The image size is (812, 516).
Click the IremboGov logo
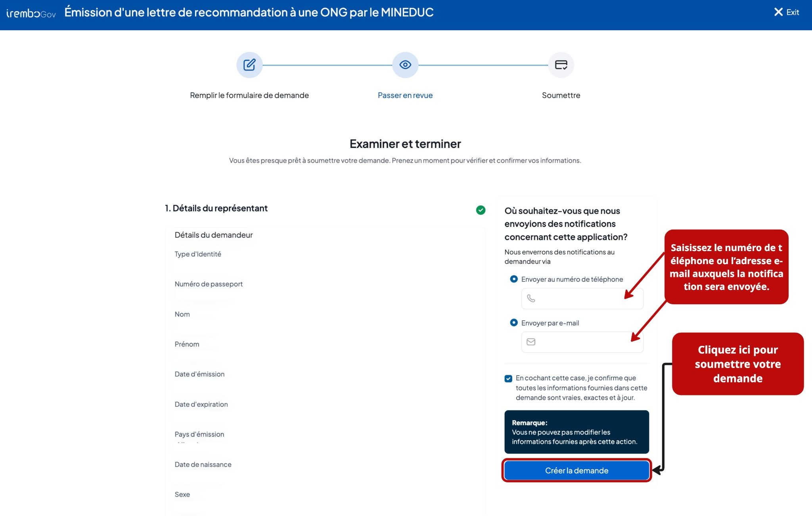[31, 13]
